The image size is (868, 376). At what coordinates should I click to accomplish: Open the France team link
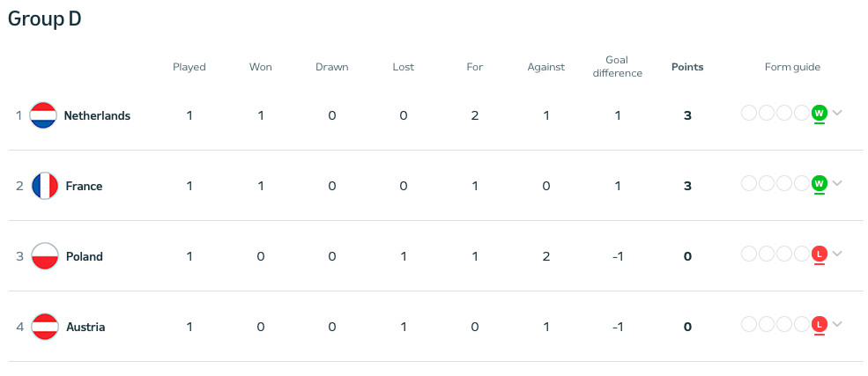point(84,186)
